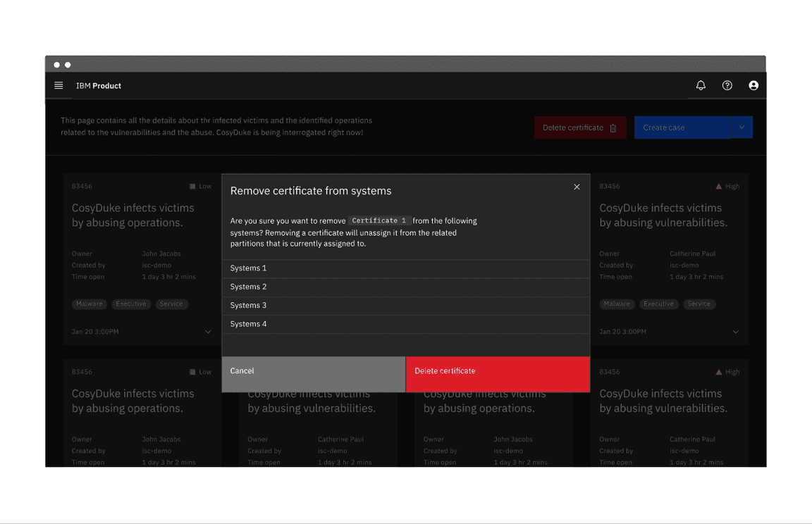Open the help question-mark icon
This screenshot has width=812, height=524.
[727, 85]
